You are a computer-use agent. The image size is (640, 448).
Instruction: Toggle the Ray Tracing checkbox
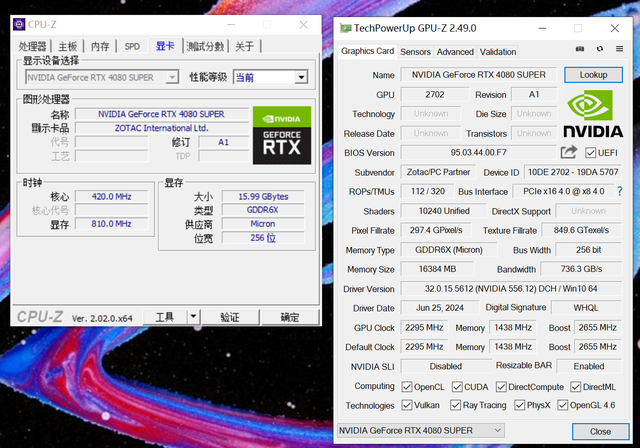456,405
